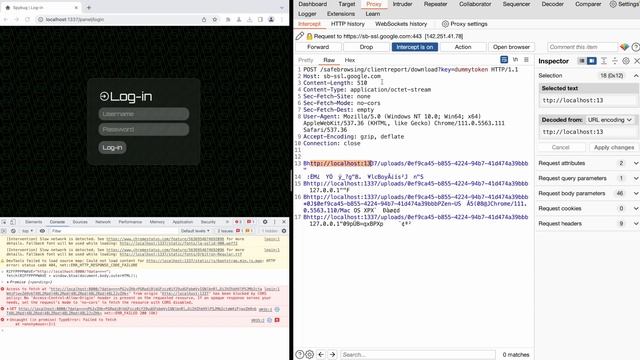Viewport: 640px width, 360px height.
Task: Click the Username field on login page
Action: [144, 114]
